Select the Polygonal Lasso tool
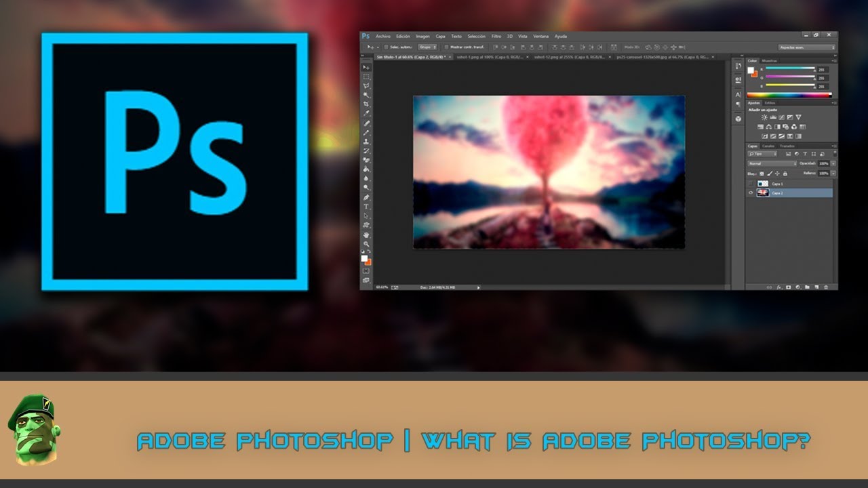868x488 pixels. coord(366,86)
